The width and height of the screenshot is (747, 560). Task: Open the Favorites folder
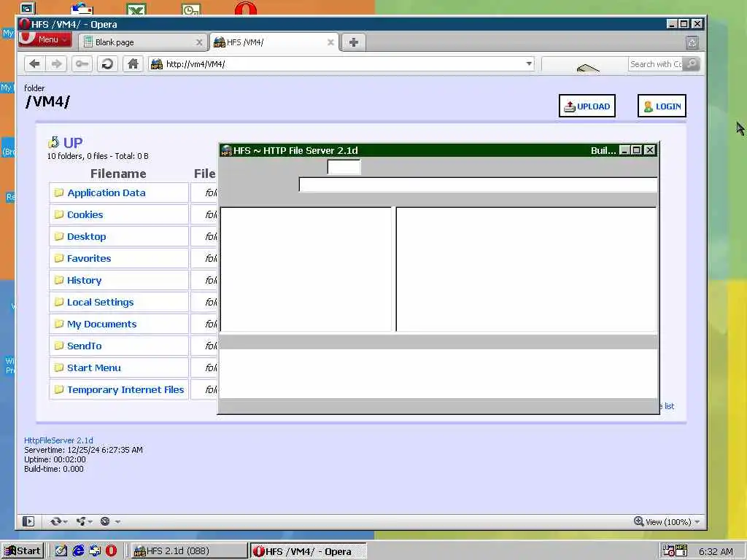[89, 259]
